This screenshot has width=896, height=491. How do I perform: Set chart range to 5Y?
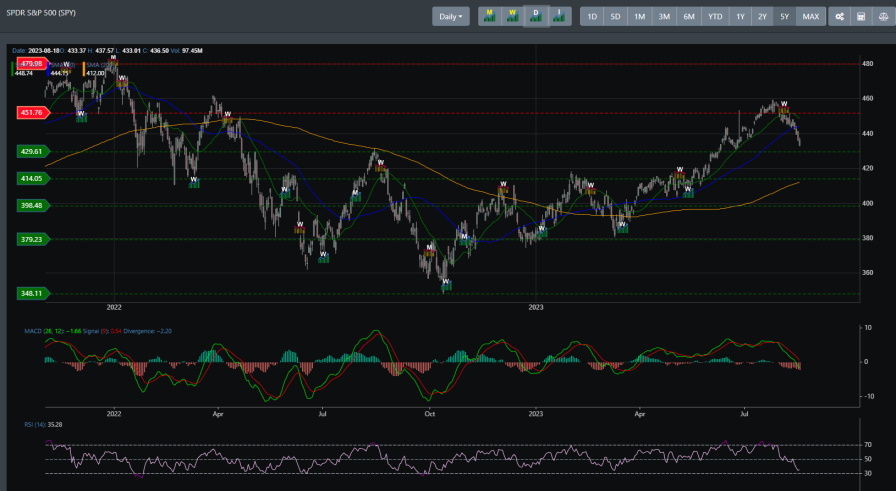pyautogui.click(x=785, y=17)
